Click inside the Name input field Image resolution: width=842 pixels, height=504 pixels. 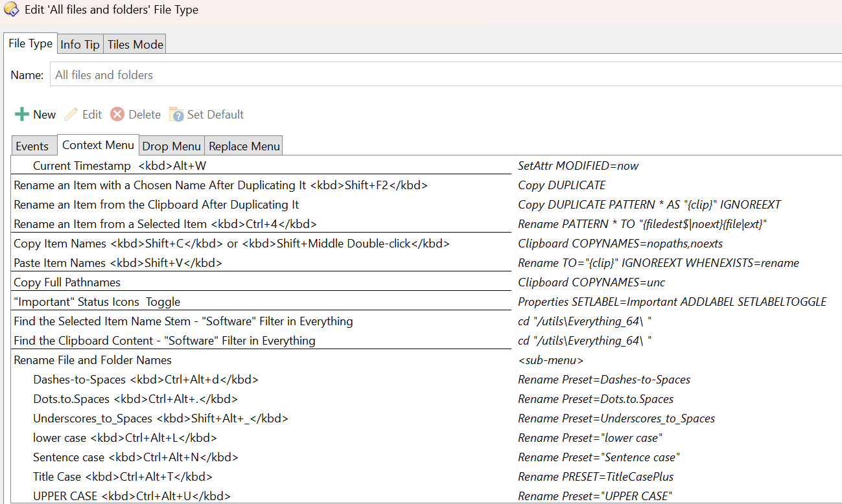[259, 74]
